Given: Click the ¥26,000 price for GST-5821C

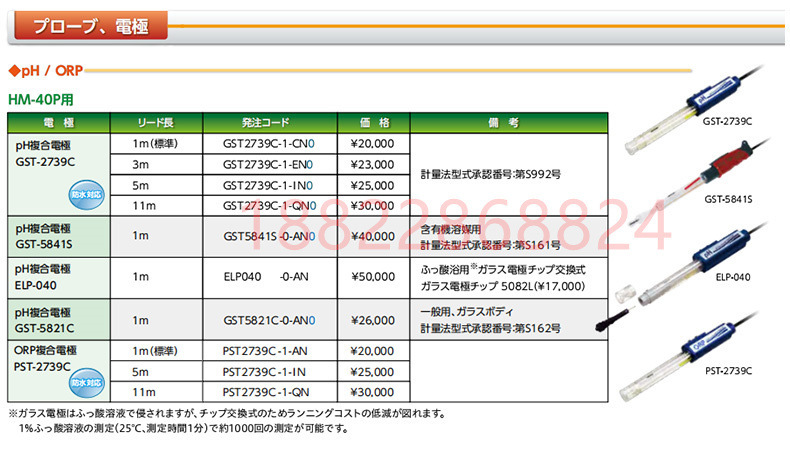Looking at the screenshot, I should pyautogui.click(x=372, y=320).
